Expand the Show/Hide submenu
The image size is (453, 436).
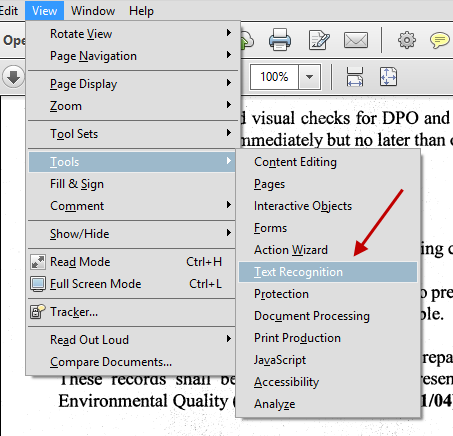tap(133, 234)
